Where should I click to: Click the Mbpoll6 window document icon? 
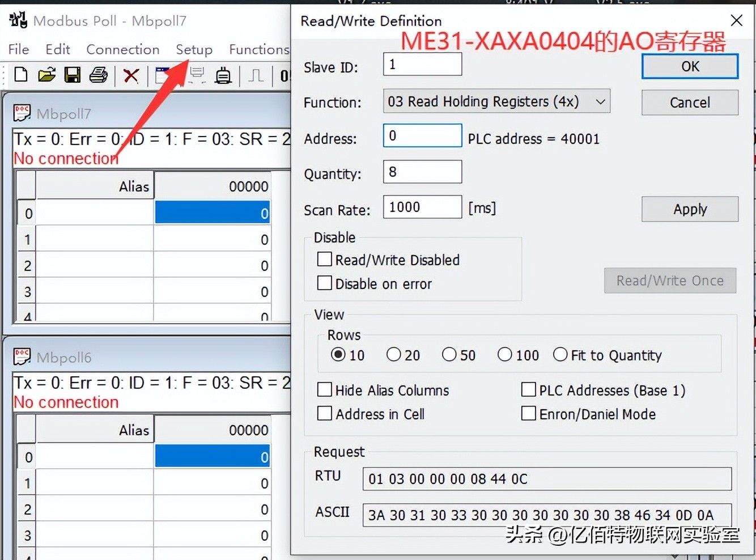(22, 357)
